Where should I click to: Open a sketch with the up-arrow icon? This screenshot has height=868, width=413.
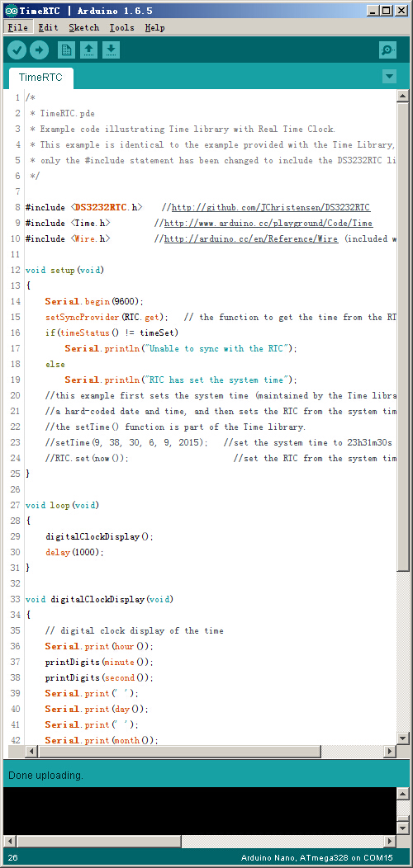(x=88, y=50)
